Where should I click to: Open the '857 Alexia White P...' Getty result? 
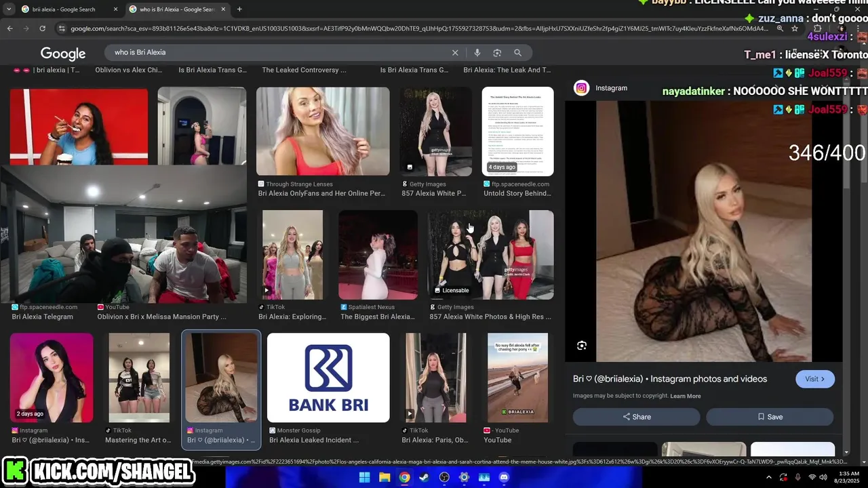433,193
